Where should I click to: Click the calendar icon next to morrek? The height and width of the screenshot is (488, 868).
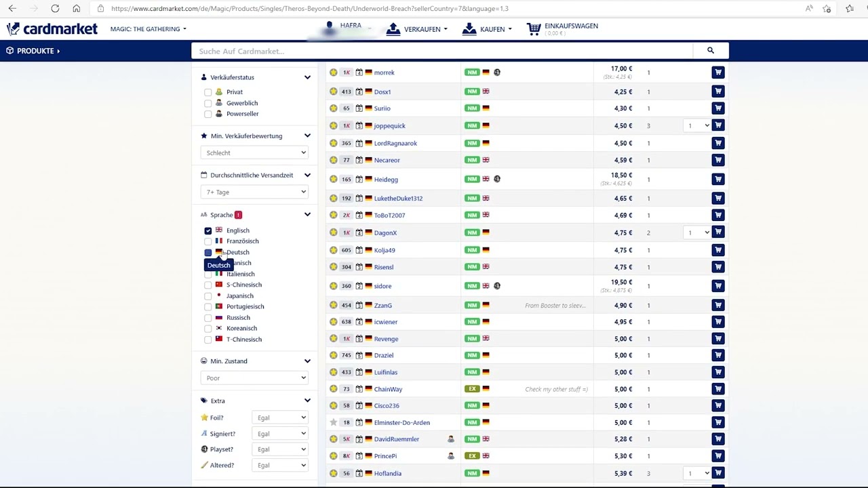359,73
